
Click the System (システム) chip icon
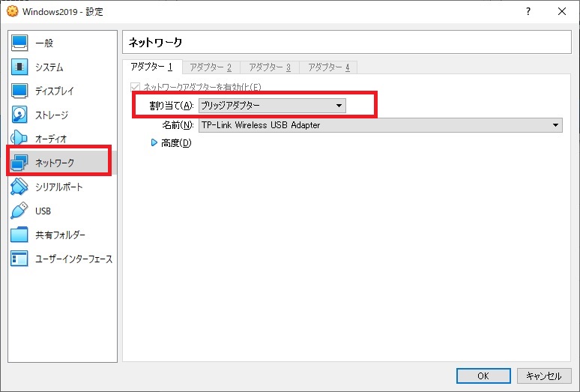pyautogui.click(x=19, y=67)
